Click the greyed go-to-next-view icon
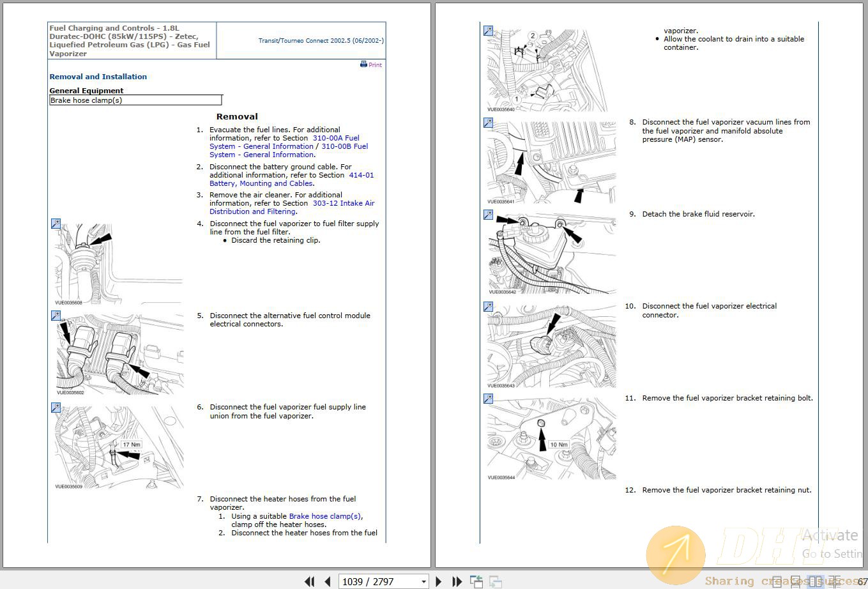 pos(495,581)
